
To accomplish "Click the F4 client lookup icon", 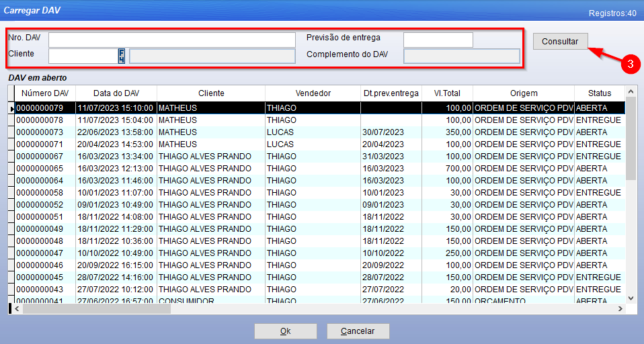I will pyautogui.click(x=122, y=56).
